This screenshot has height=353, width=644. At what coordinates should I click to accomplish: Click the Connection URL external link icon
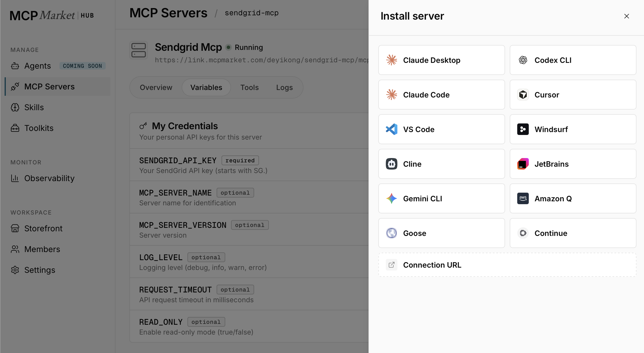pos(392,265)
